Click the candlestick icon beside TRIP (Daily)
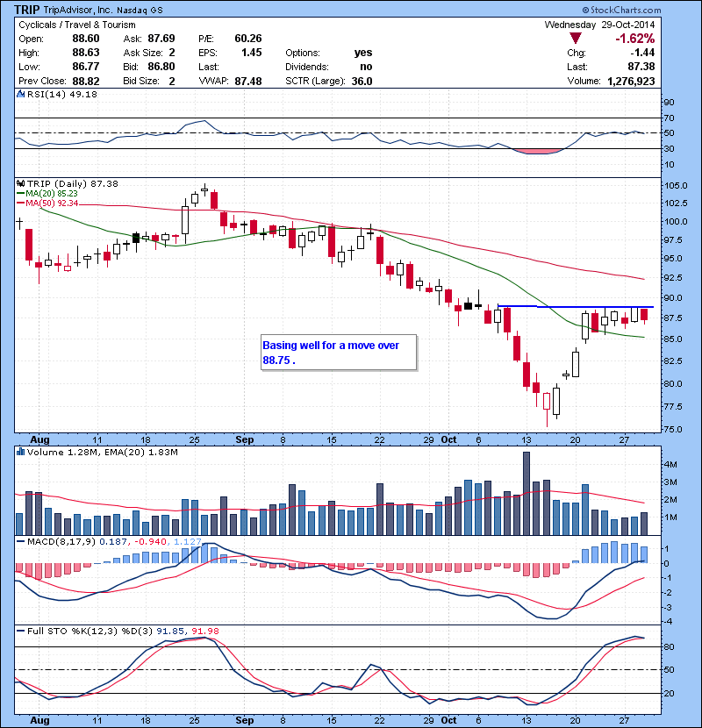The width and height of the screenshot is (702, 728). coord(20,184)
